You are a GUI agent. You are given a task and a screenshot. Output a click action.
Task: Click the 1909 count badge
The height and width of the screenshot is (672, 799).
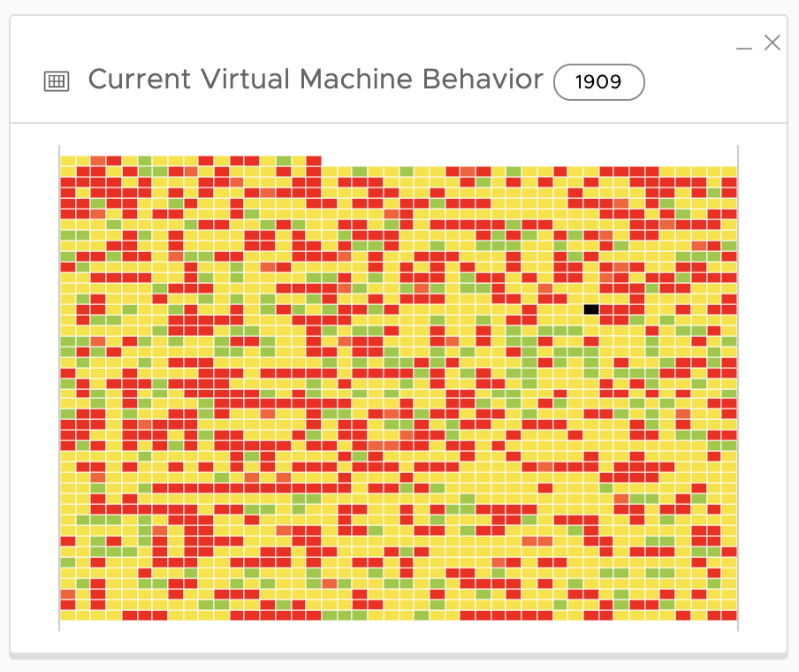pos(598,83)
